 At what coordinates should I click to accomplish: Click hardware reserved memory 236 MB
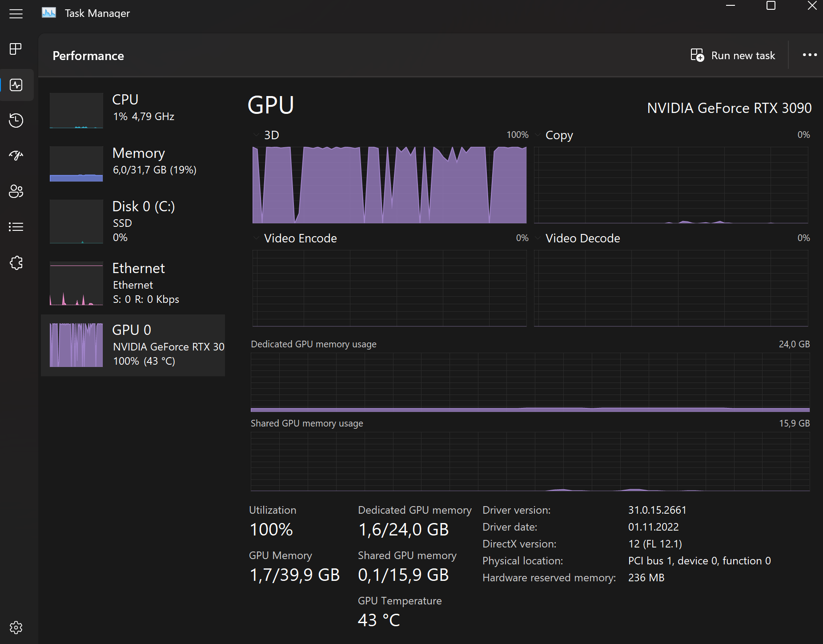point(646,578)
